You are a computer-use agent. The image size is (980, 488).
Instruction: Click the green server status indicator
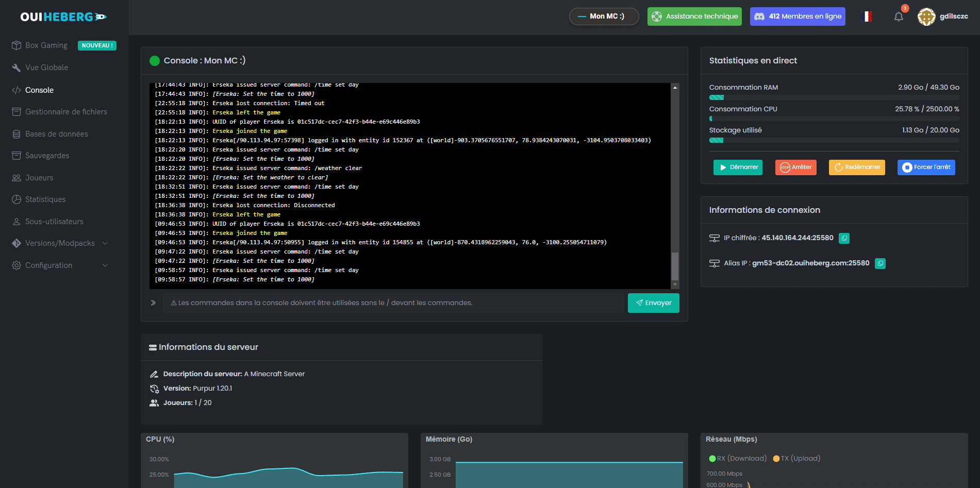[x=154, y=61]
